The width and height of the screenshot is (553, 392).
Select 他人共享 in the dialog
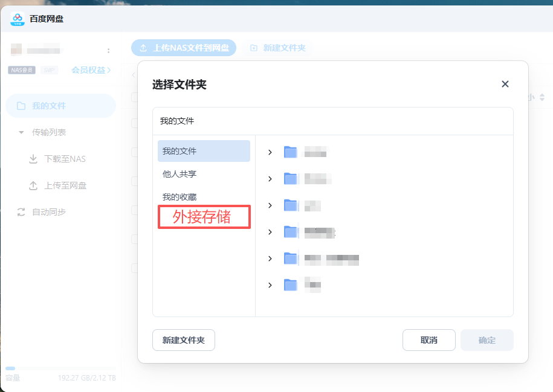[x=179, y=174]
